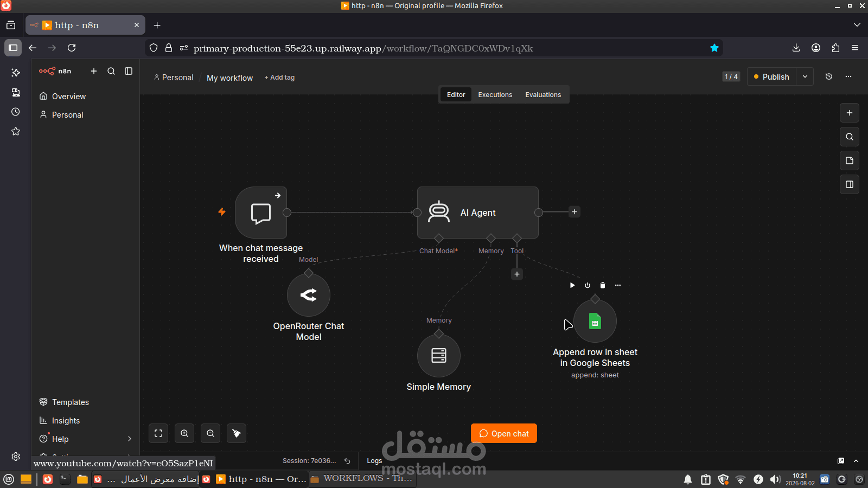The height and width of the screenshot is (488, 868).
Task: Add node after AI Agent output
Action: [575, 212]
